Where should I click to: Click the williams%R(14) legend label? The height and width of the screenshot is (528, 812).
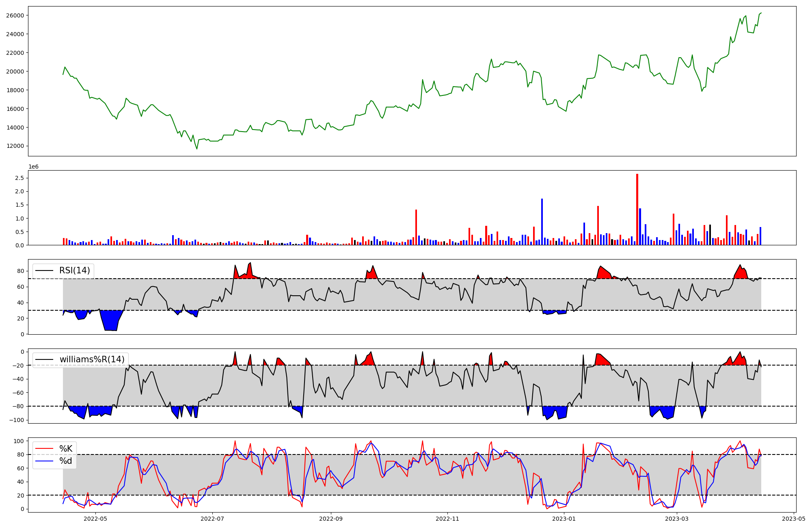[x=92, y=359]
